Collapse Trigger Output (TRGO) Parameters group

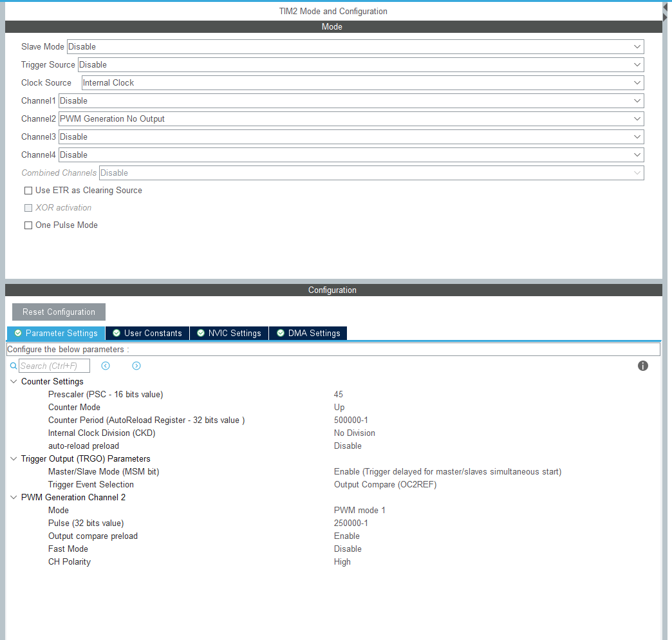click(14, 458)
